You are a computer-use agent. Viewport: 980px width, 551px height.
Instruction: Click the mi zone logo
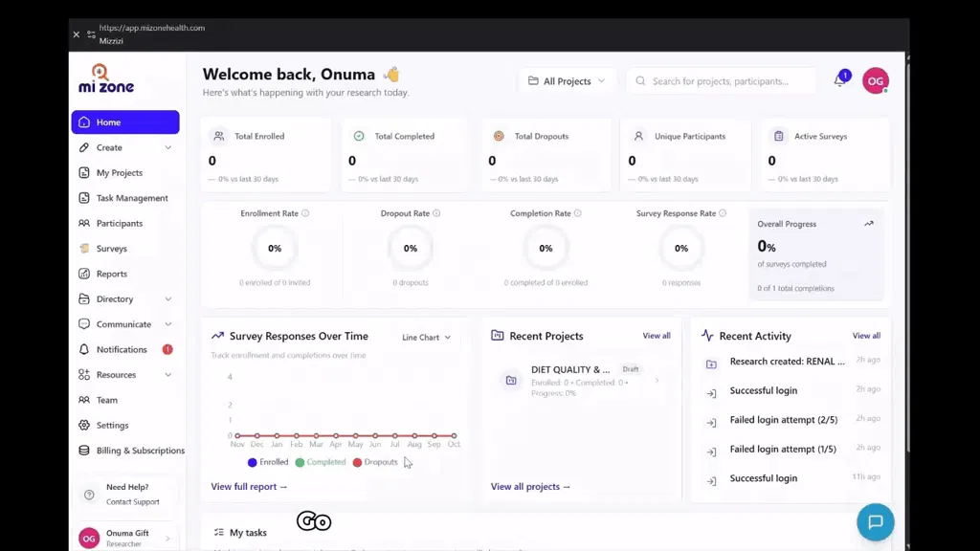[105, 78]
